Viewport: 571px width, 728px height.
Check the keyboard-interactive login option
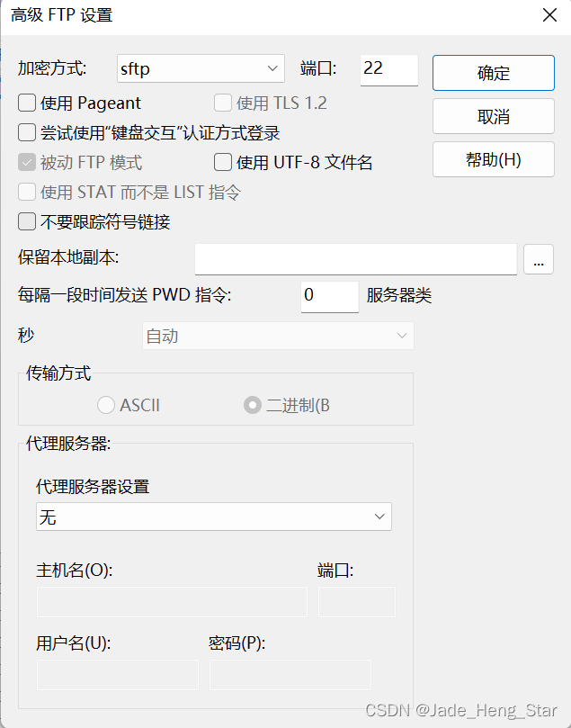pyautogui.click(x=26, y=132)
